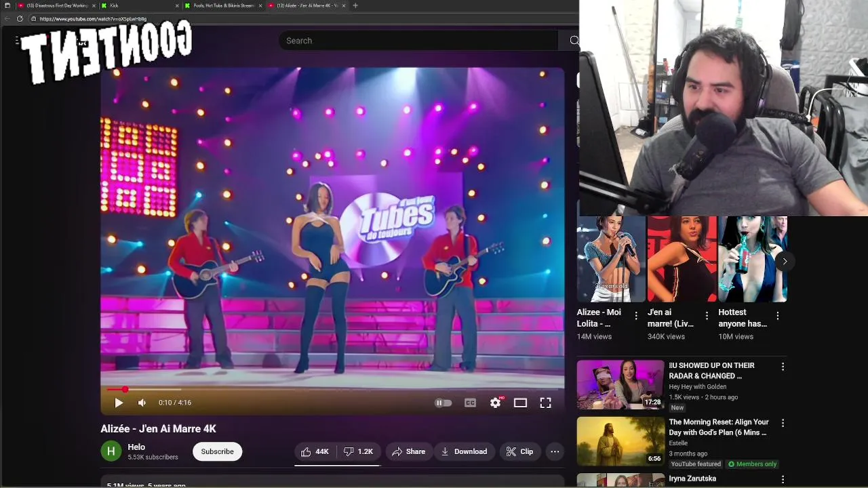
Task: Dislike the video showing 1.2K
Action: pyautogui.click(x=358, y=451)
